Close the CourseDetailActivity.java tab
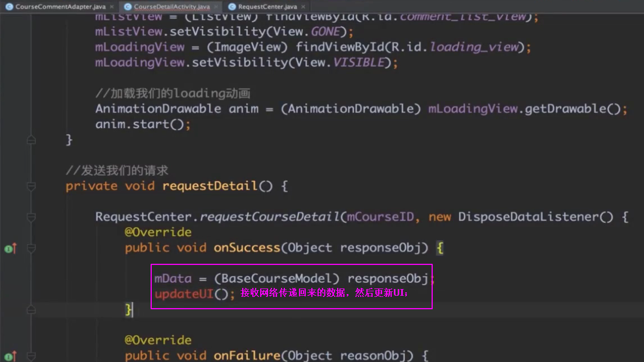644x362 pixels. pos(216,7)
